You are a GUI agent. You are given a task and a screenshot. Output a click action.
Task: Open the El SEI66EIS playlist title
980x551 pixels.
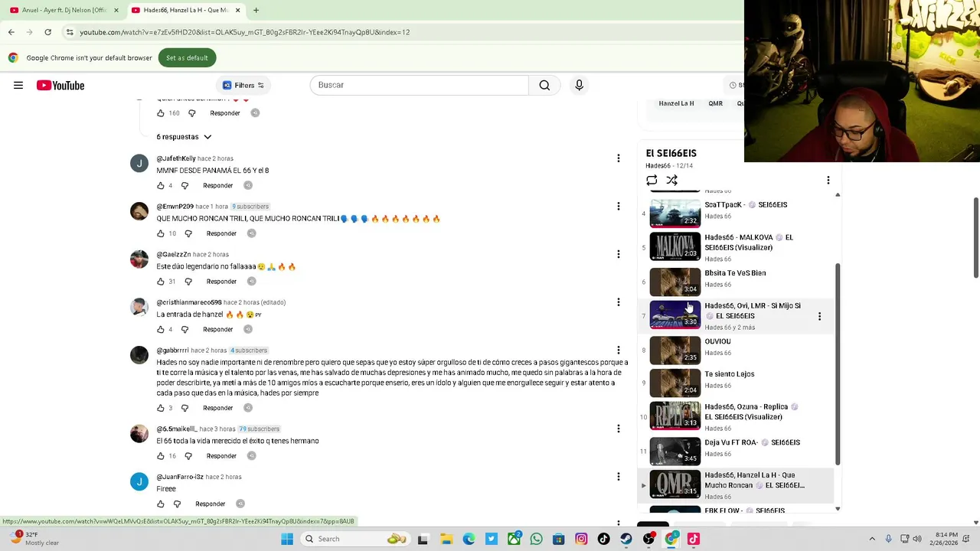(x=671, y=153)
